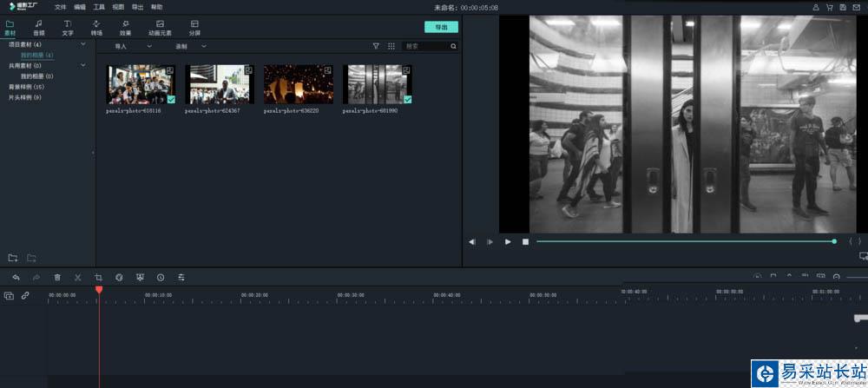Open the clock speed/duration icon
This screenshot has width=868, height=388.
point(161,277)
